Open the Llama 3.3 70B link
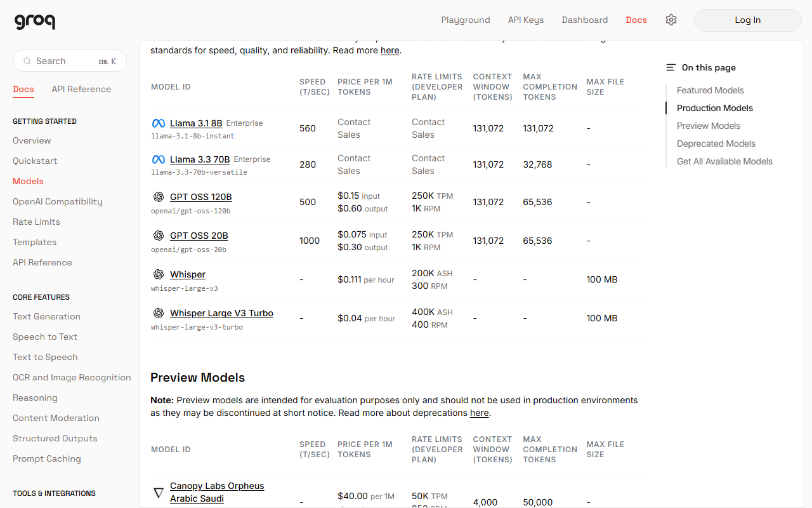The height and width of the screenshot is (508, 812). coord(200,159)
